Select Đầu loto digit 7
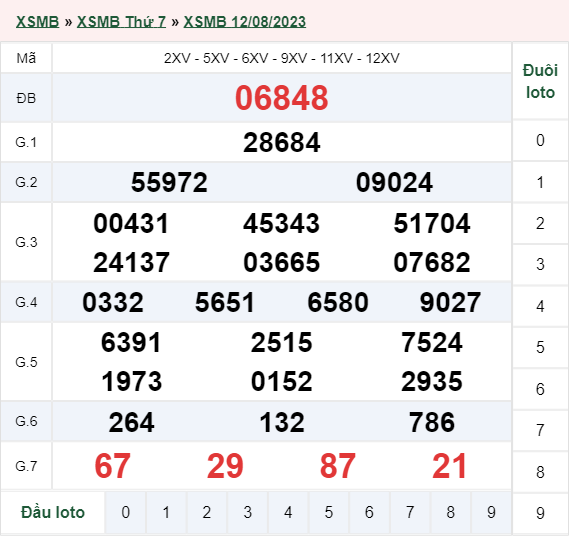Image resolution: width=569 pixels, height=536 pixels. click(410, 512)
